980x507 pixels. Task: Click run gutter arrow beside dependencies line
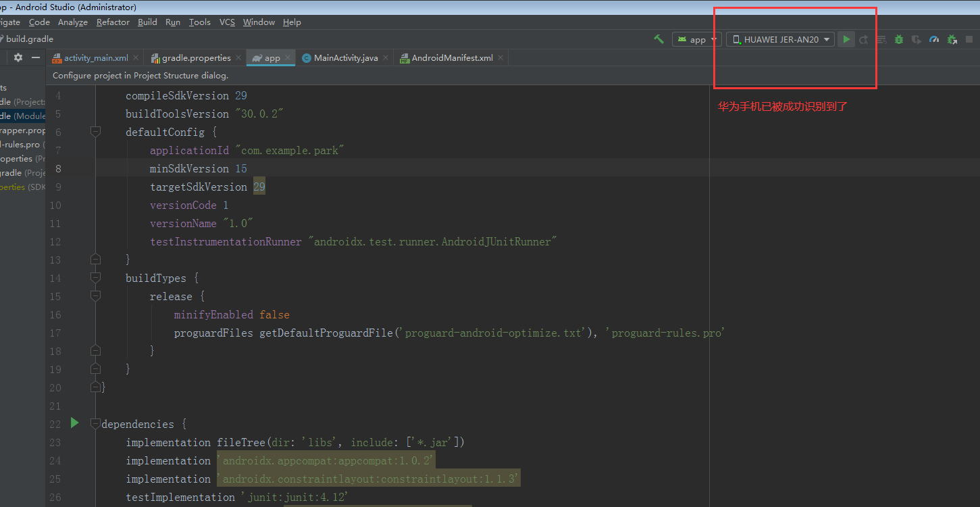tap(74, 423)
